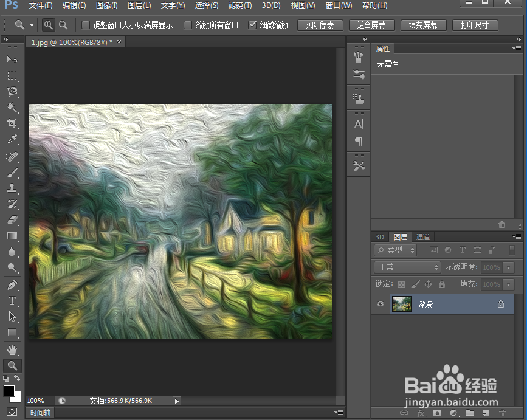Open the Paragraph panel icon
Viewport: 527px width, 420px height.
click(x=359, y=141)
